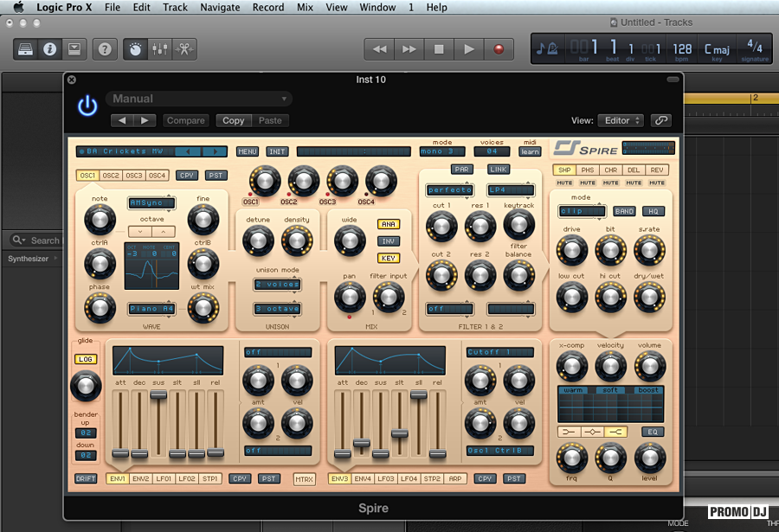Toggle the ANA button in Mix section

[389, 224]
